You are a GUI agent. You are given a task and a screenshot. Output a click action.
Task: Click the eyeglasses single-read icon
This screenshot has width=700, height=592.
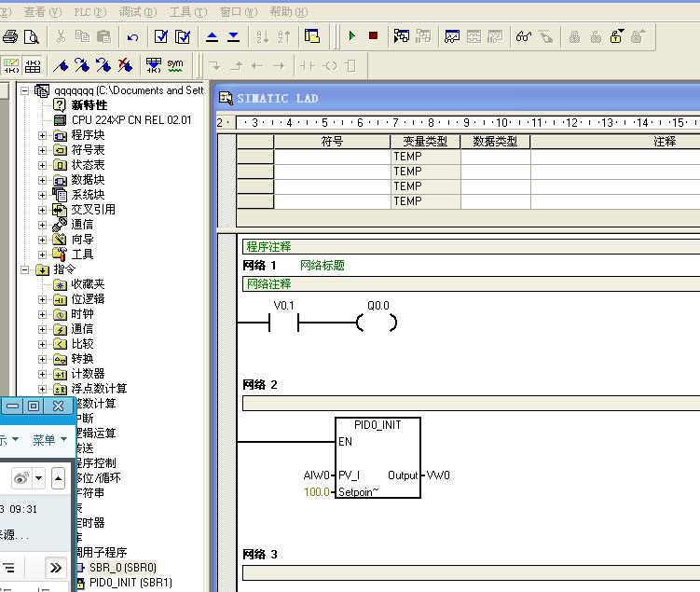pyautogui.click(x=524, y=36)
